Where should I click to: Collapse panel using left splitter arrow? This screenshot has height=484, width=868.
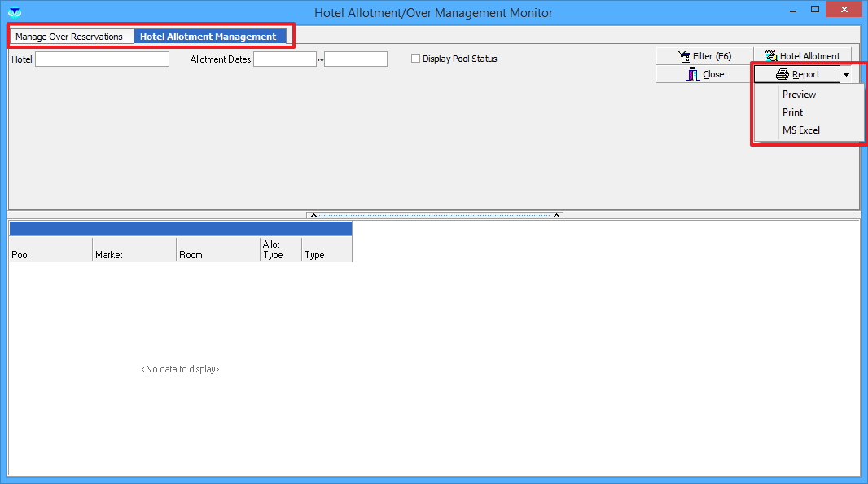[313, 215]
